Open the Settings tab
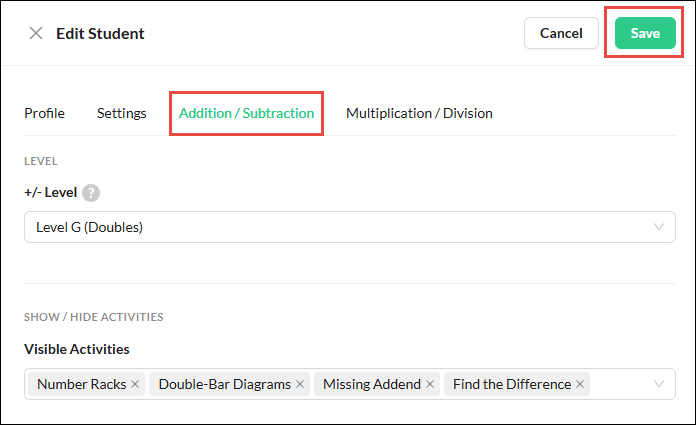696x425 pixels. tap(122, 113)
